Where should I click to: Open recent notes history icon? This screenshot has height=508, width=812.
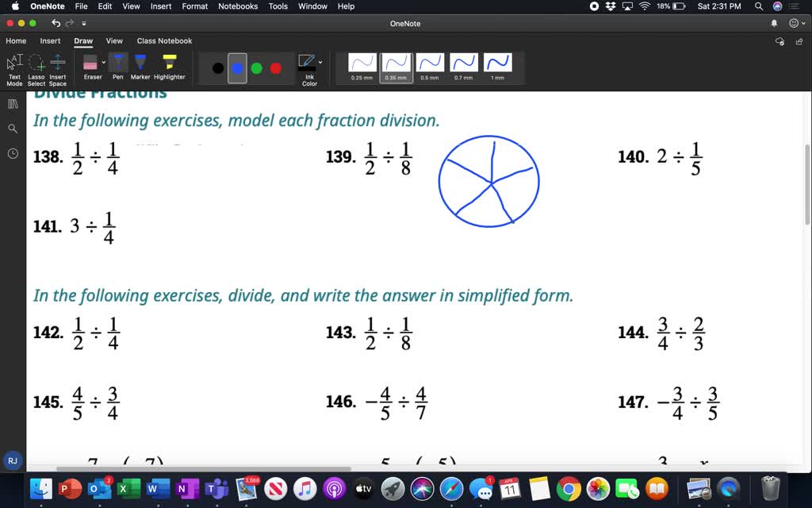(x=12, y=153)
